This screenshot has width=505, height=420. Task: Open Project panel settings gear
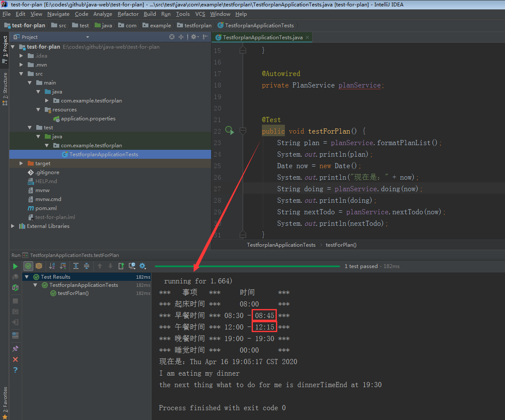click(x=194, y=37)
